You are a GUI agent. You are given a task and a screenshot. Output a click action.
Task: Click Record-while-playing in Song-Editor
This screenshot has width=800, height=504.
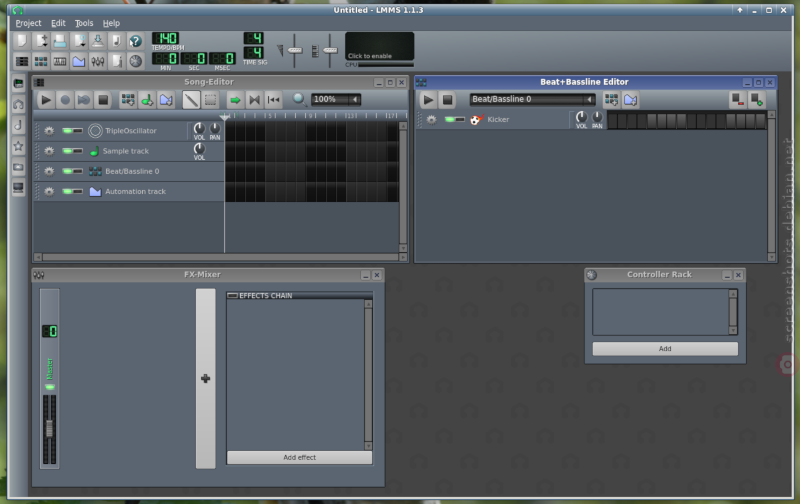pyautogui.click(x=84, y=100)
